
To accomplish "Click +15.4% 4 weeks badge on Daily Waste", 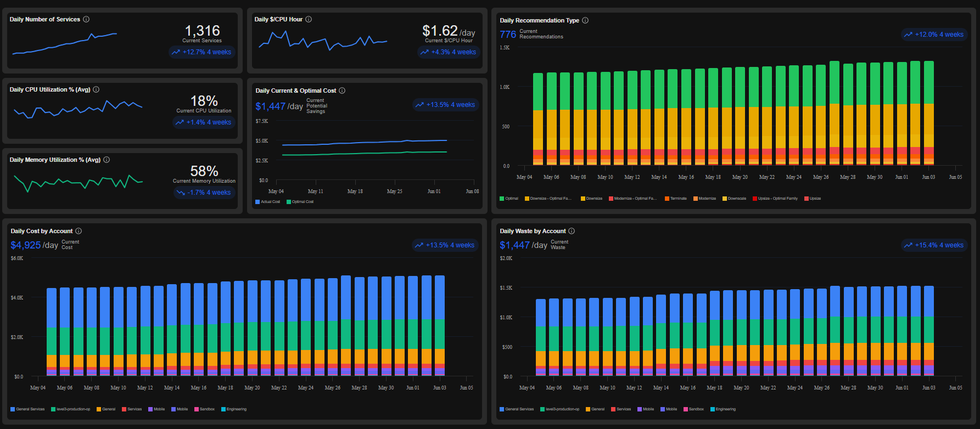I will coord(934,245).
